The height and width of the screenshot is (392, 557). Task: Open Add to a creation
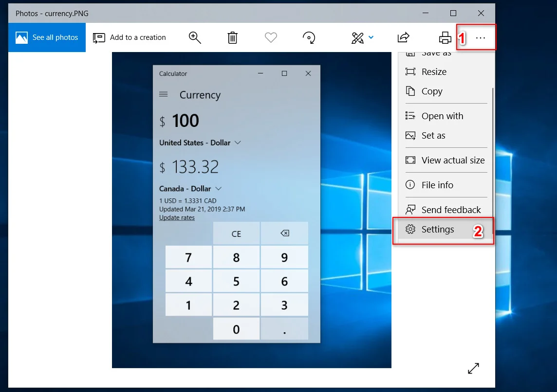130,37
